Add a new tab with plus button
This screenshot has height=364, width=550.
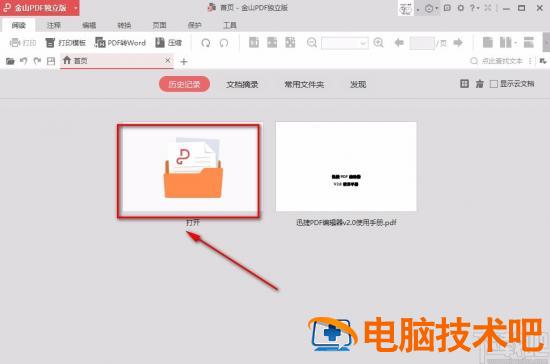(183, 62)
